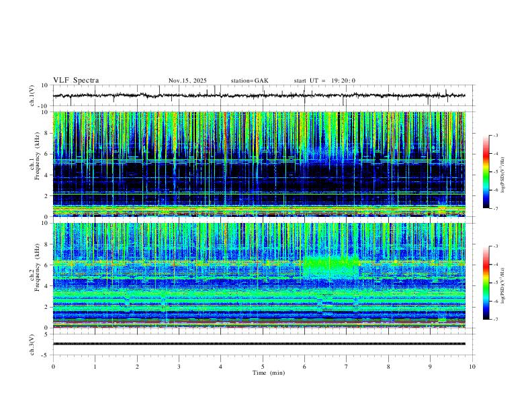Click the '-3' tick on ch.1 colorbar

[496, 135]
